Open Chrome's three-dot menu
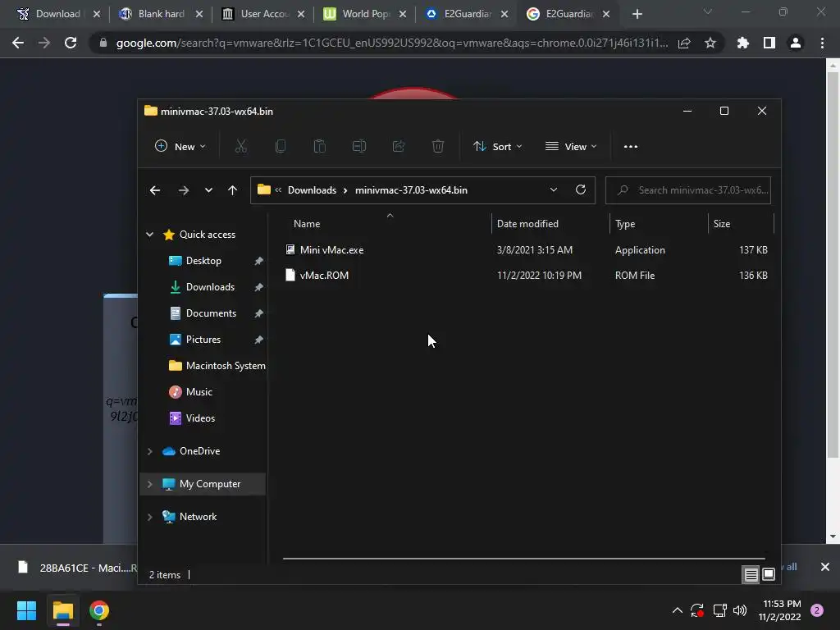Image resolution: width=840 pixels, height=630 pixels. tap(822, 43)
